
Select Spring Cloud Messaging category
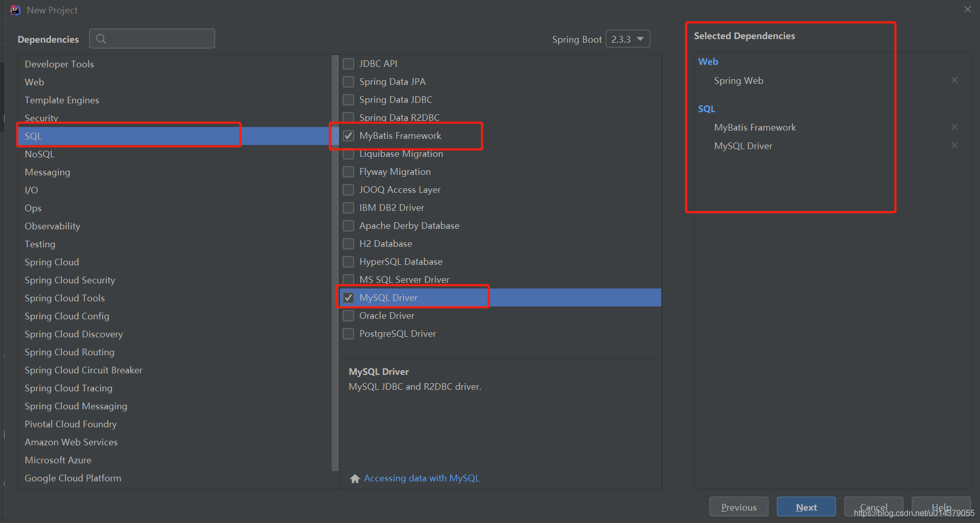[x=175, y=406]
